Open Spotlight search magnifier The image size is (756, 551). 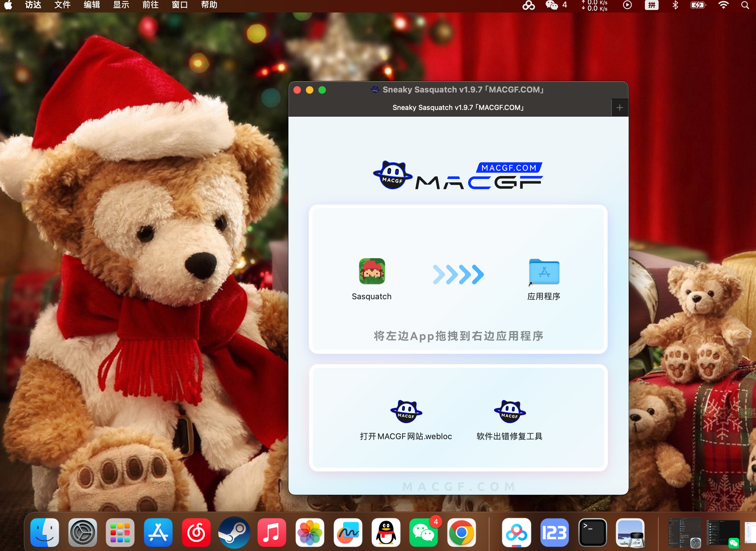tap(745, 5)
